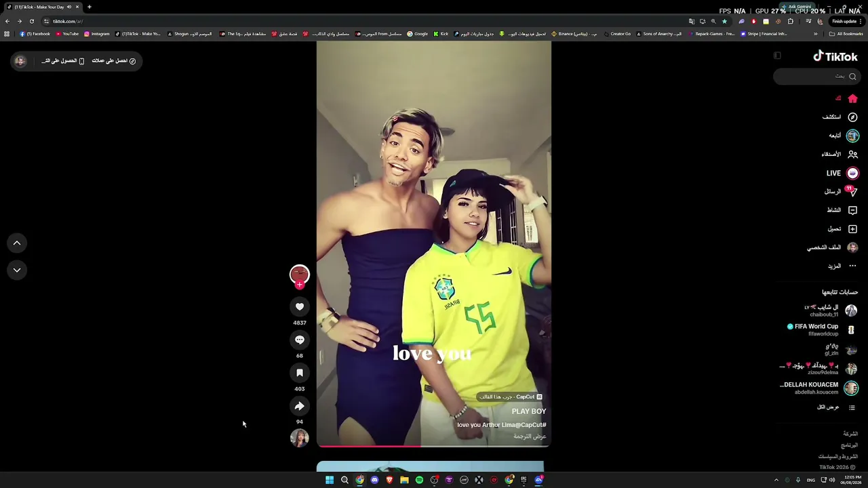Open TikTok Home with the red house icon
868x488 pixels.
[852, 98]
